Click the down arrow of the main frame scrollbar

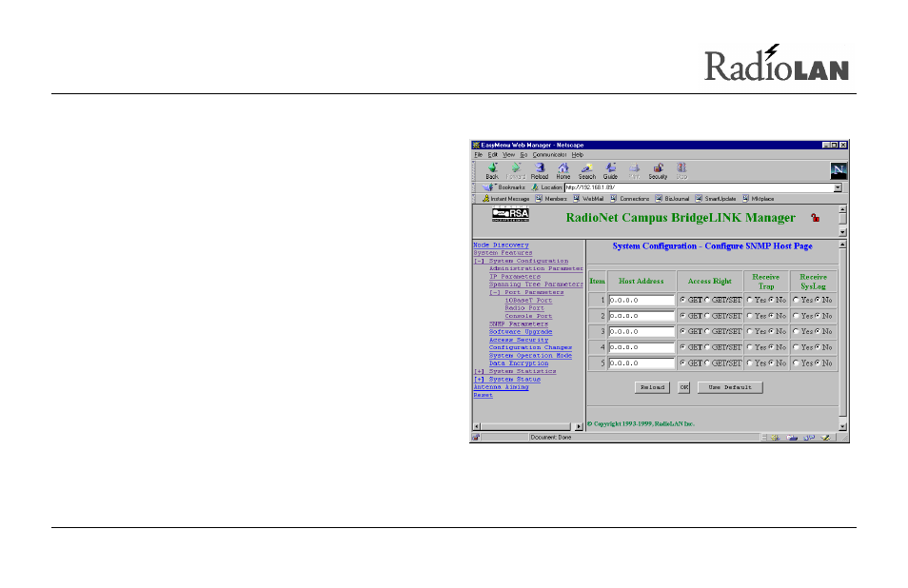[842, 426]
